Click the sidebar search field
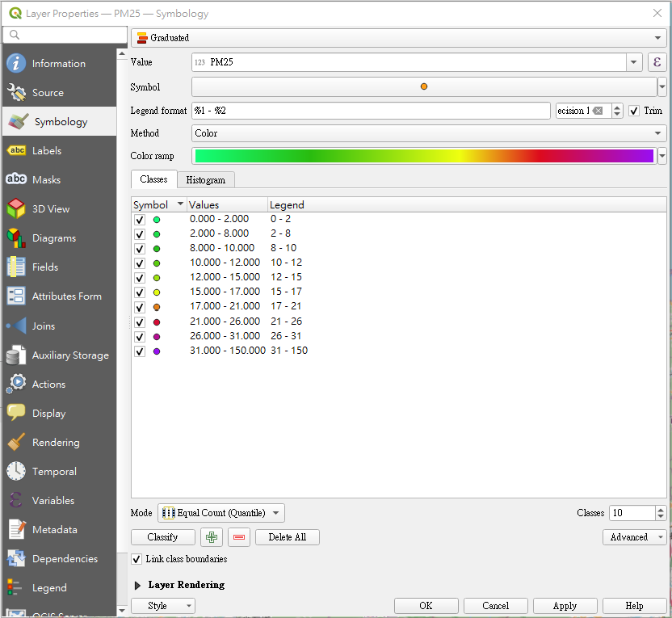Viewport: 672px width, 618px height. click(65, 35)
